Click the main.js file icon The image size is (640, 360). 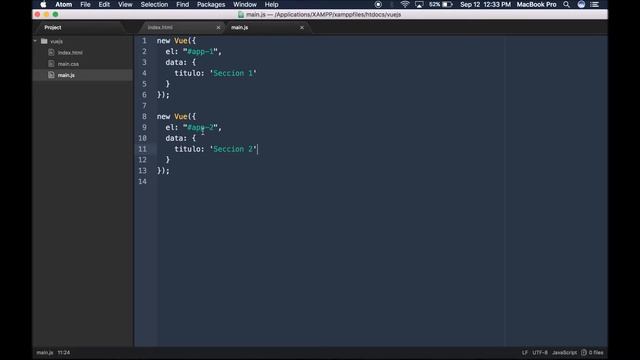51,75
